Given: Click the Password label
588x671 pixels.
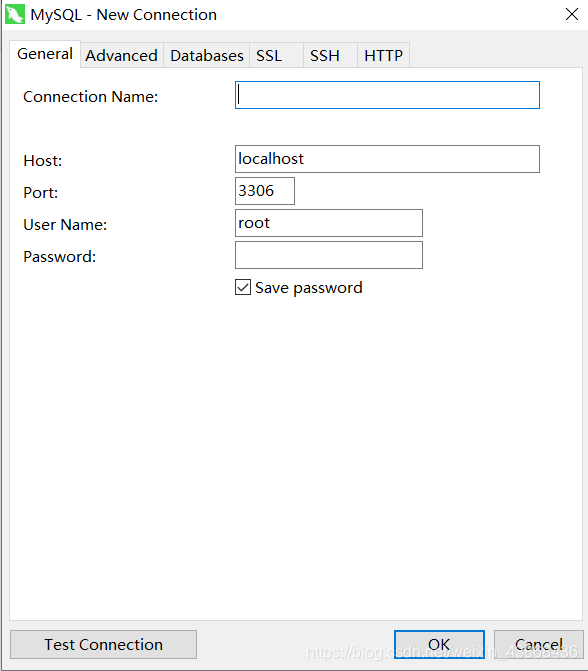Looking at the screenshot, I should click(59, 257).
